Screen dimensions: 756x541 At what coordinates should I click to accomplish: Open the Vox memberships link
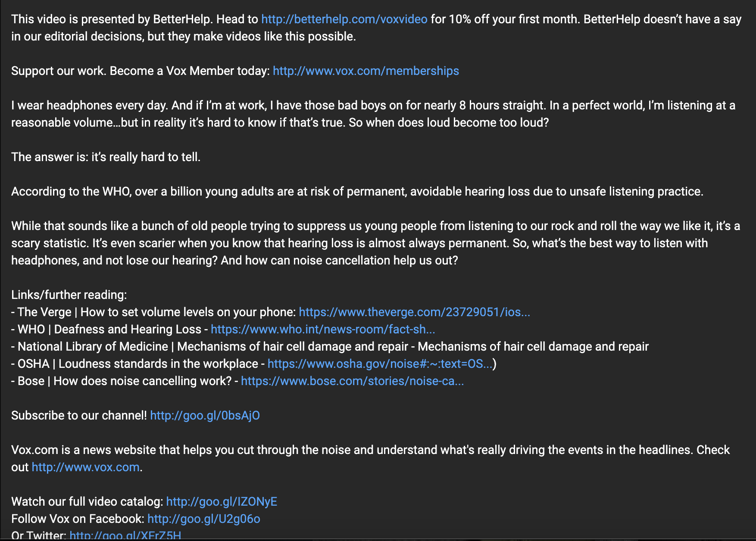pos(366,71)
